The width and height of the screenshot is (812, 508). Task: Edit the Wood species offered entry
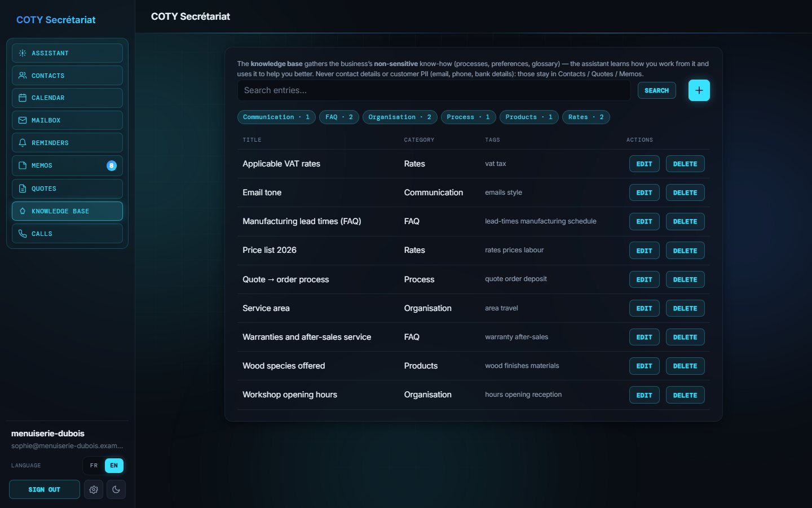645,366
